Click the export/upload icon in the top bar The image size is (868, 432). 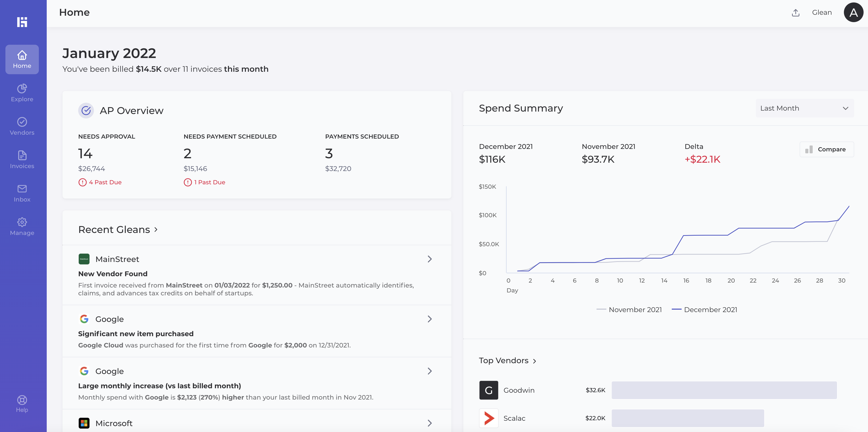coord(795,12)
